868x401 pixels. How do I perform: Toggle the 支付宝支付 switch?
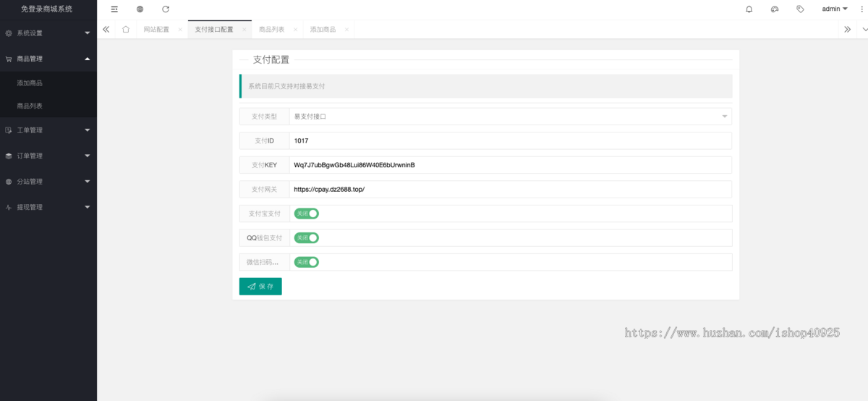point(307,214)
